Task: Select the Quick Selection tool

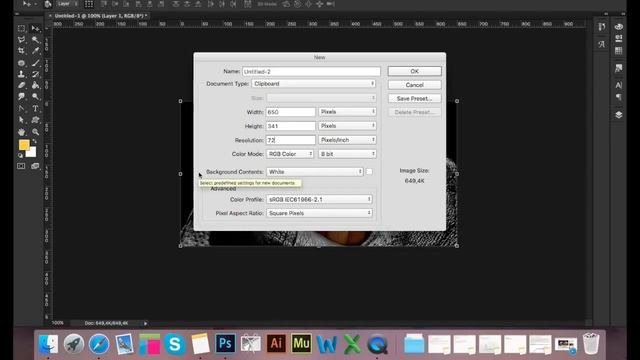Action: [x=36, y=40]
